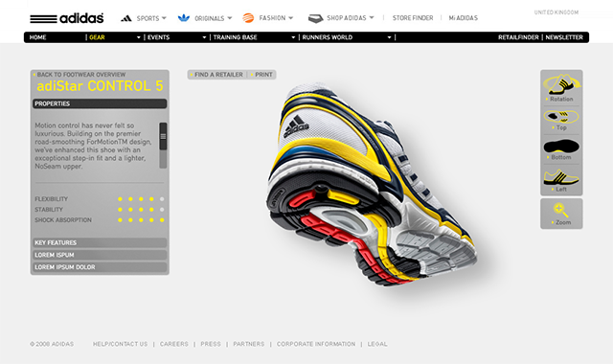Viewport: 613px width, 364px height.
Task: Go Back to Footwear Overview
Action: [x=81, y=75]
